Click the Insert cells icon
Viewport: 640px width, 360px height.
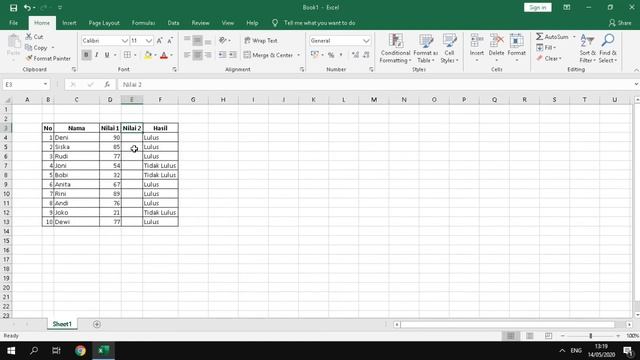(x=476, y=41)
